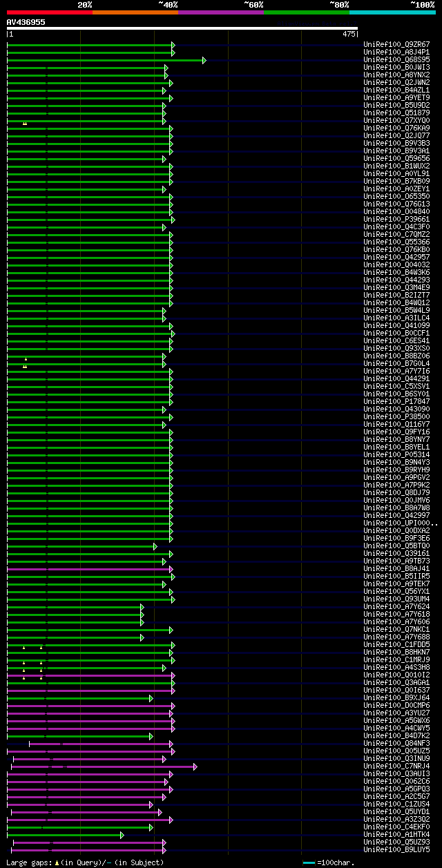Select hit label UniRef100_A3ILC4
This screenshot has width=442, height=868.
pyautogui.click(x=396, y=318)
